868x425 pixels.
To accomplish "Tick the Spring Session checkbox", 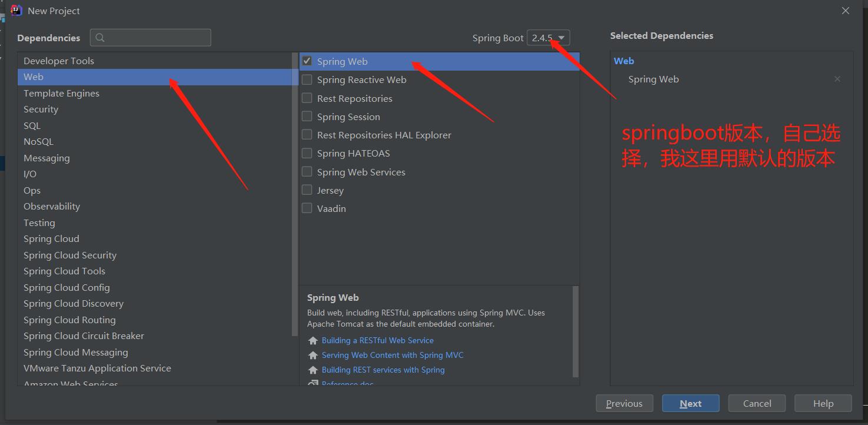I will (307, 117).
